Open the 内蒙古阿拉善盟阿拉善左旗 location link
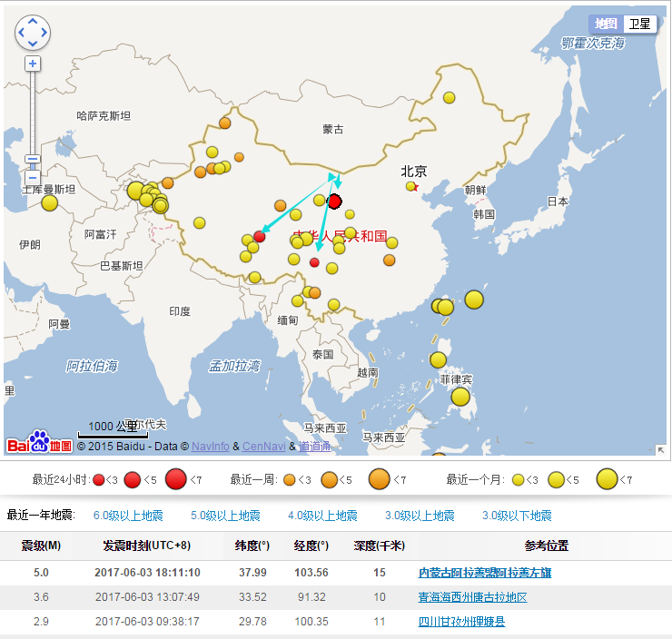The height and width of the screenshot is (639, 672). (485, 573)
